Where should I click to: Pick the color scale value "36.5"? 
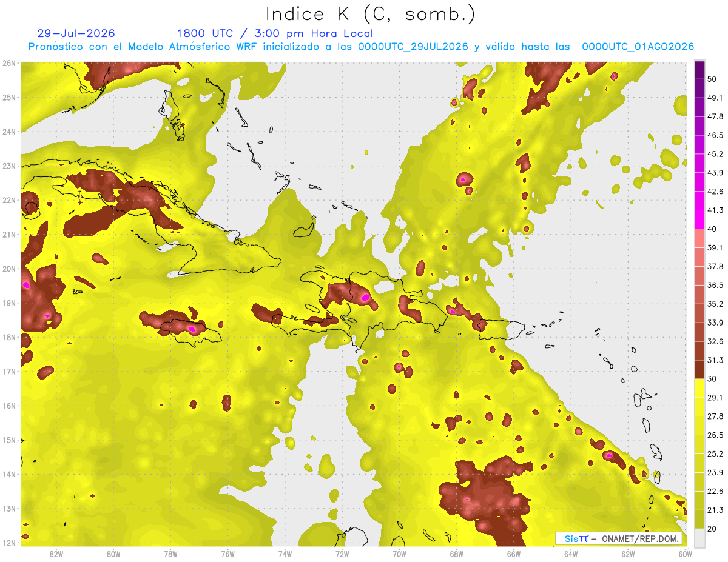(715, 285)
